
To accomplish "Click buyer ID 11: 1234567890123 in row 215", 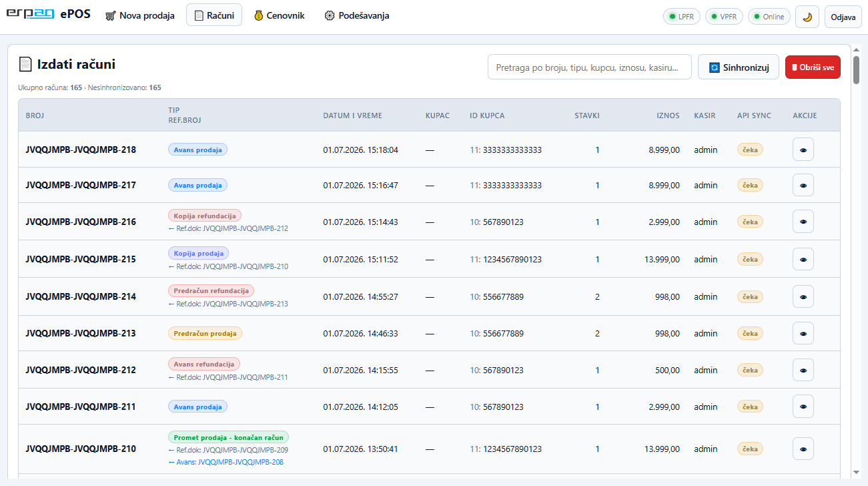I will (506, 259).
